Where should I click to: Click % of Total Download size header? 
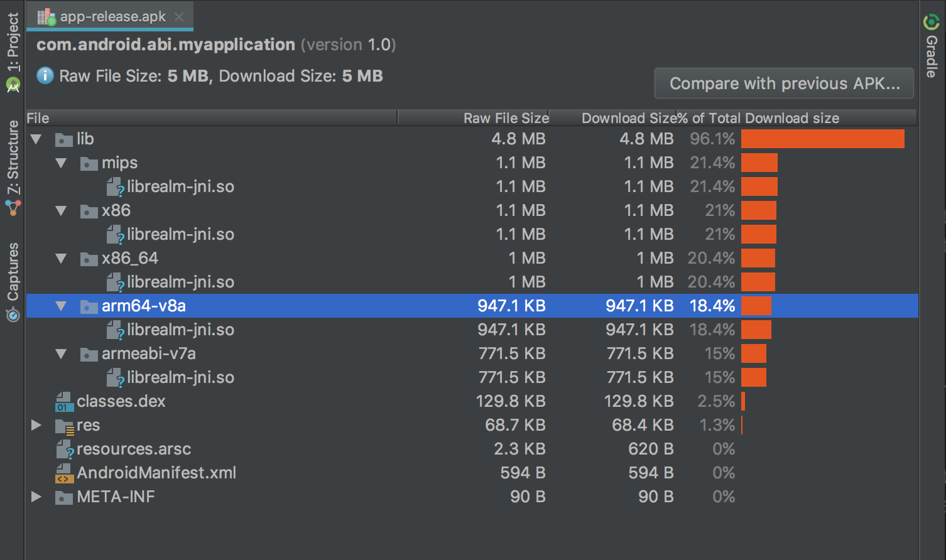tap(796, 118)
